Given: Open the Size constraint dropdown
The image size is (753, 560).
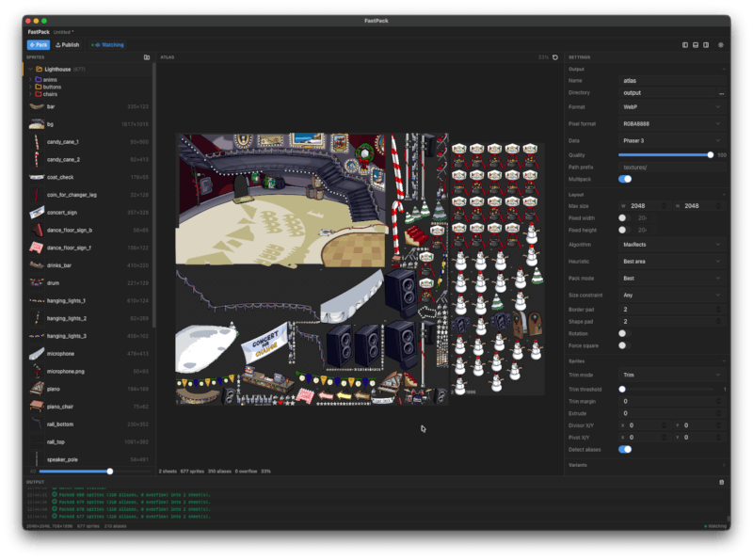Looking at the screenshot, I should (672, 295).
